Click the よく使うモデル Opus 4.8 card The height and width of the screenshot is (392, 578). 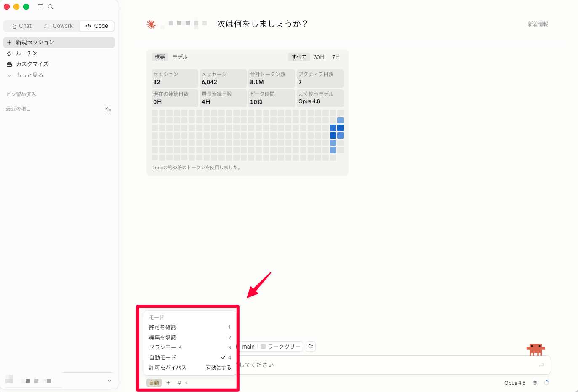tap(320, 98)
